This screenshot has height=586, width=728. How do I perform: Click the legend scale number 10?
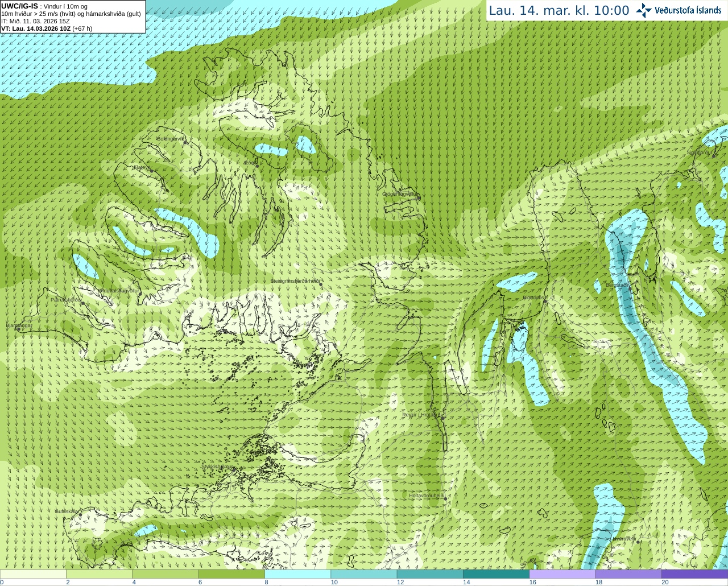pyautogui.click(x=334, y=582)
